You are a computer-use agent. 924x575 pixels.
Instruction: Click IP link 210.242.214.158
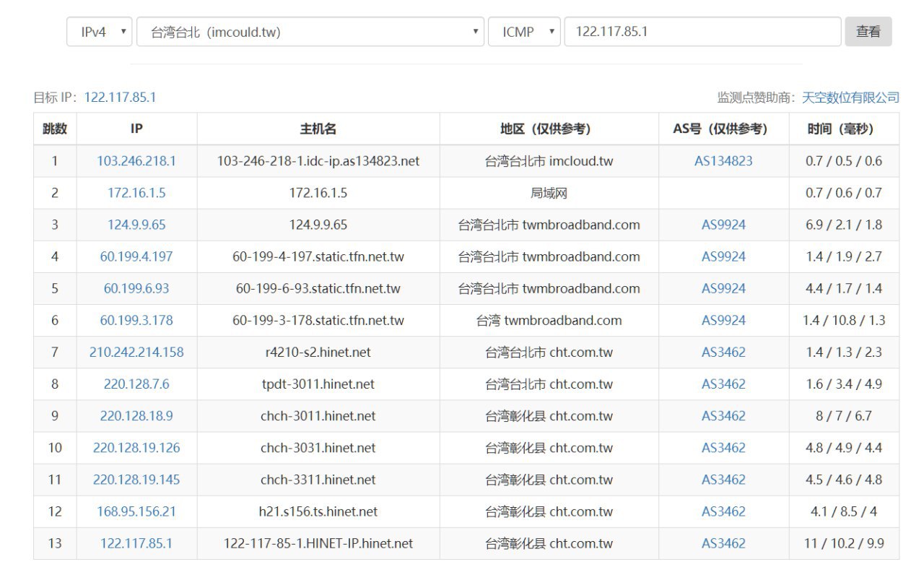coord(136,353)
